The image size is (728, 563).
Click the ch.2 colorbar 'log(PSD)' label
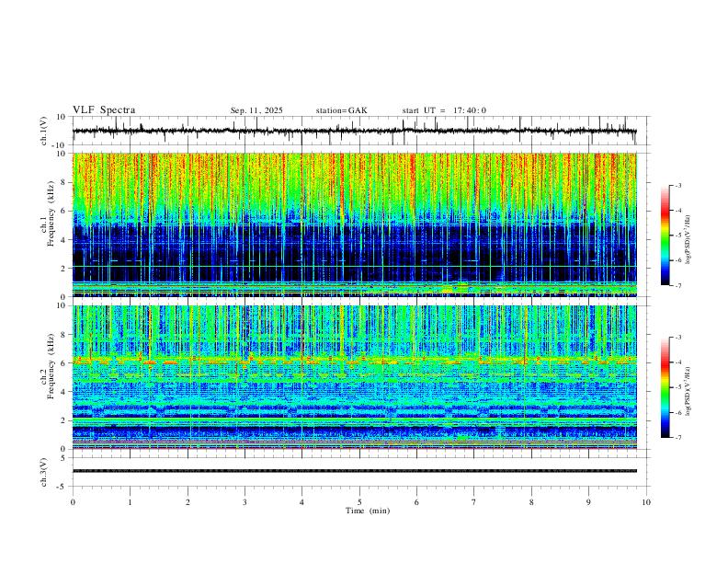tap(688, 392)
